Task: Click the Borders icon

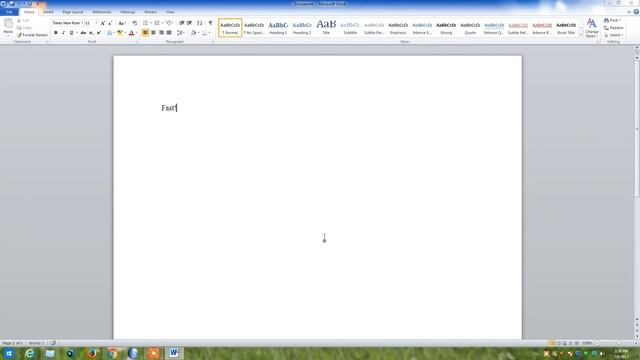Action: click(204, 33)
